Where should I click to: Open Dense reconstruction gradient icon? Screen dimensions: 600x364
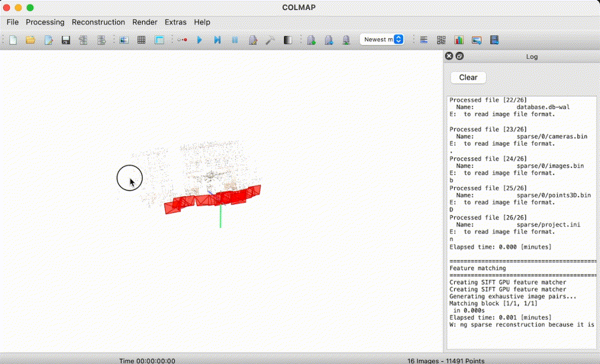point(288,40)
